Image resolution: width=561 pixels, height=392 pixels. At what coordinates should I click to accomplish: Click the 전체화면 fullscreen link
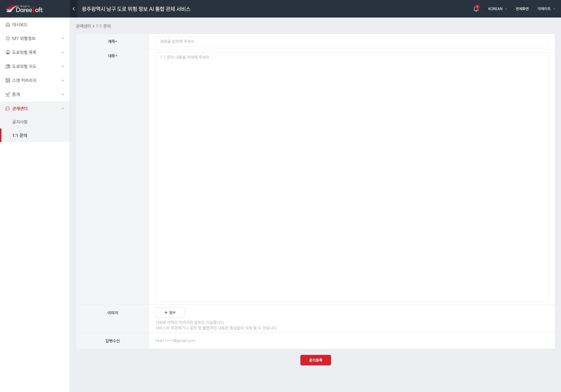[522, 9]
